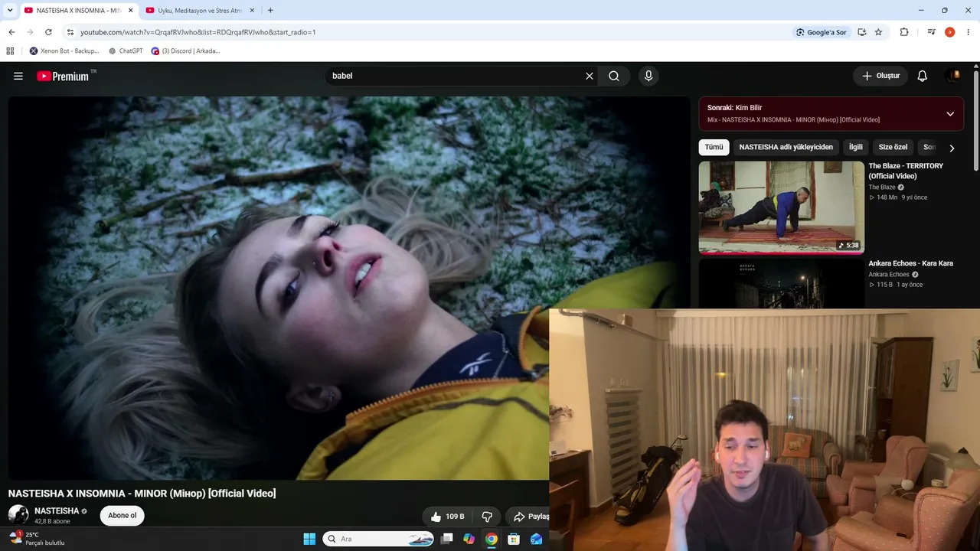The width and height of the screenshot is (980, 551).
Task: Click the Windows taskbar search box
Action: (x=380, y=539)
